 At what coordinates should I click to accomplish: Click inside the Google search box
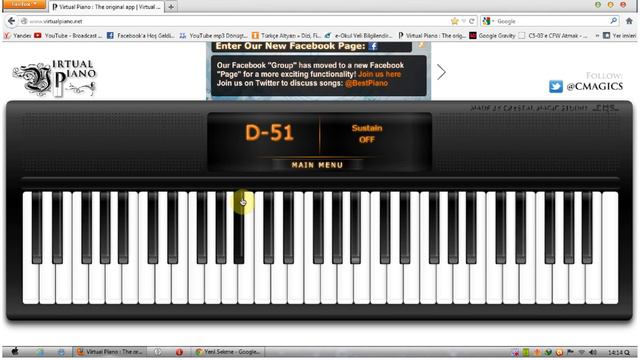[x=552, y=21]
